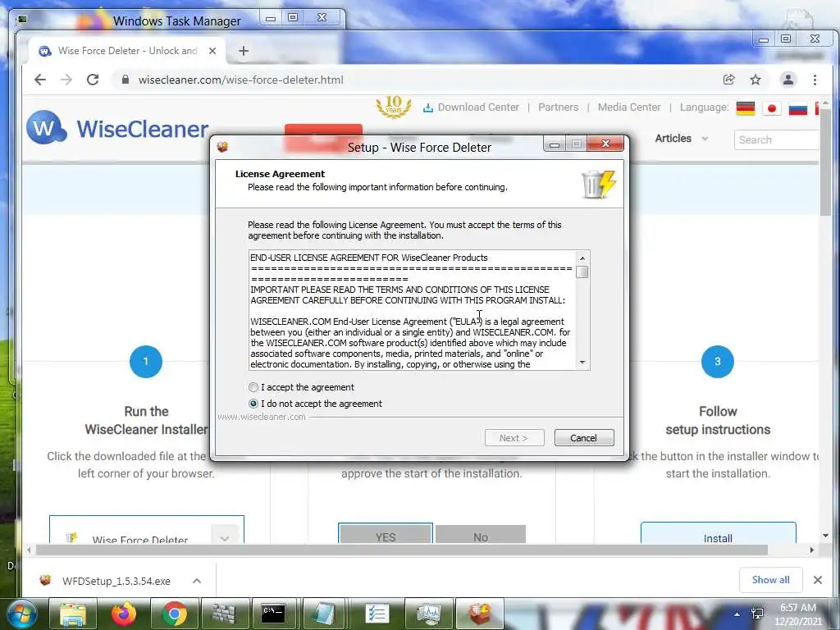Click the disabled Next button in the setup dialog
The width and height of the screenshot is (840, 630).
514,438
